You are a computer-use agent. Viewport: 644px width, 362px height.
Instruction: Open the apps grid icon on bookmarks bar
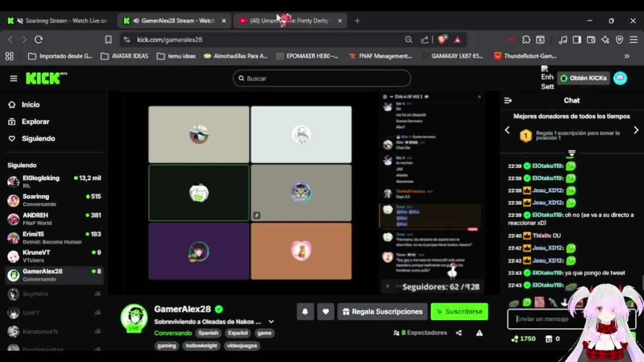coord(9,56)
